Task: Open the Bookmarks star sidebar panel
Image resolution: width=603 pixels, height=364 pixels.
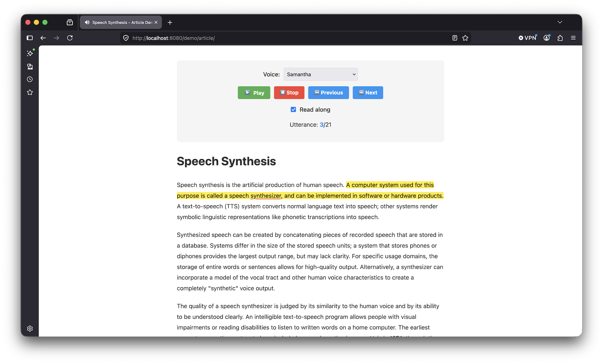Action: pyautogui.click(x=30, y=92)
